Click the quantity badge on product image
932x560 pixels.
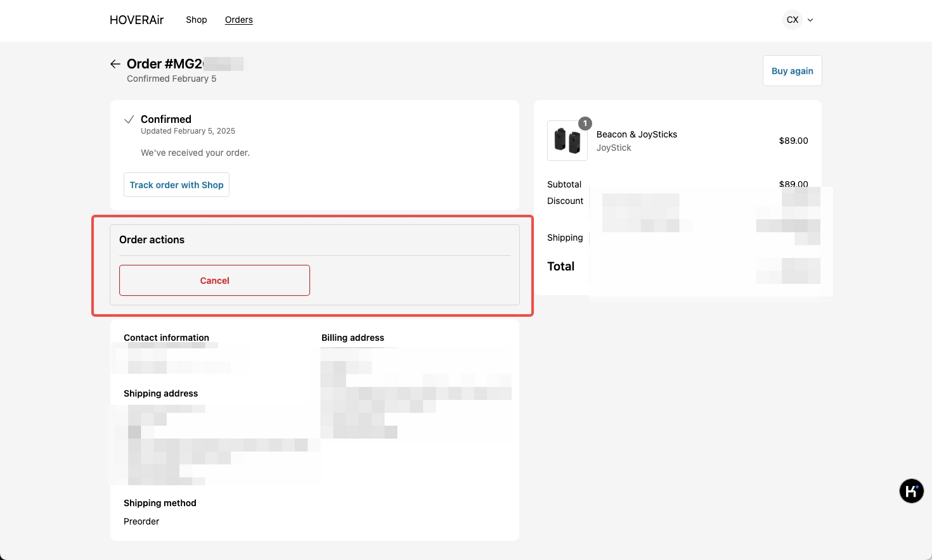pos(585,124)
